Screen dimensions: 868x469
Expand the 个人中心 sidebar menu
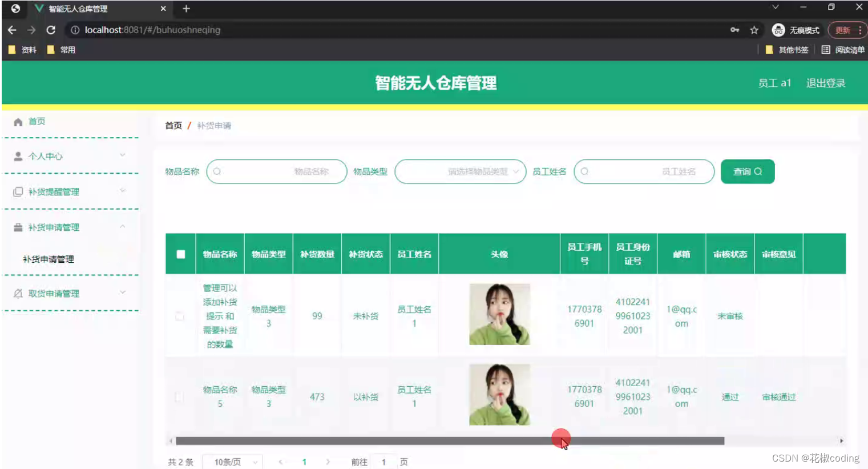[x=122, y=155]
